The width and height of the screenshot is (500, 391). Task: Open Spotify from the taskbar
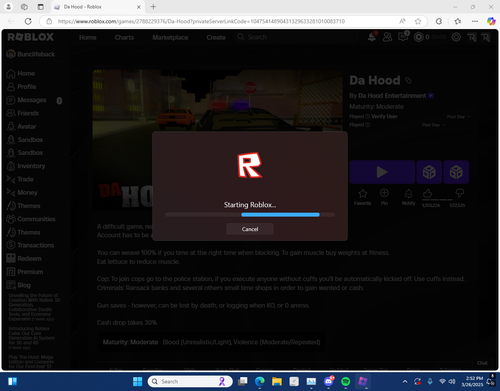coord(346,381)
